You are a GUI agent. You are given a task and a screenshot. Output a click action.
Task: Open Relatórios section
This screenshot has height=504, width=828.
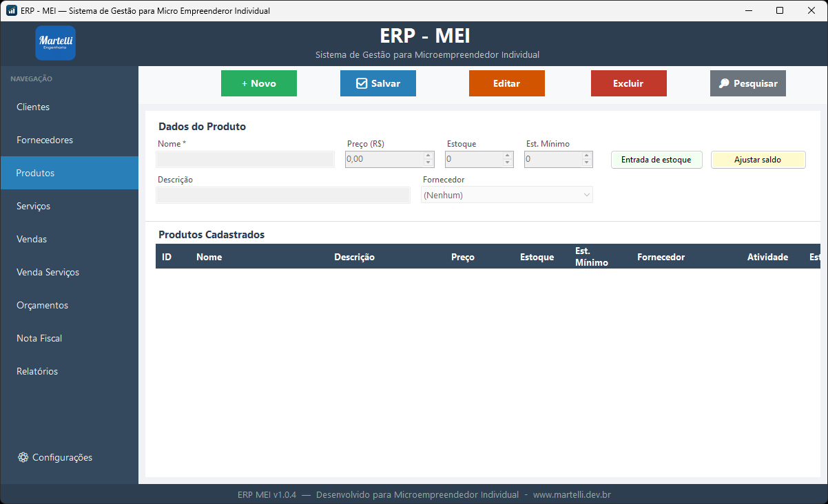click(70, 371)
